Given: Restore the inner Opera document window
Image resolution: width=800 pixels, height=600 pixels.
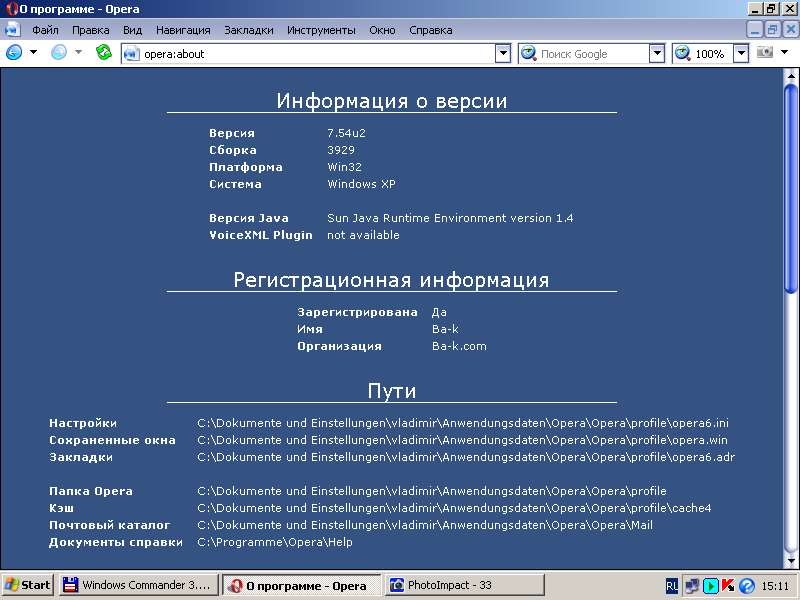Looking at the screenshot, I should coord(772,30).
